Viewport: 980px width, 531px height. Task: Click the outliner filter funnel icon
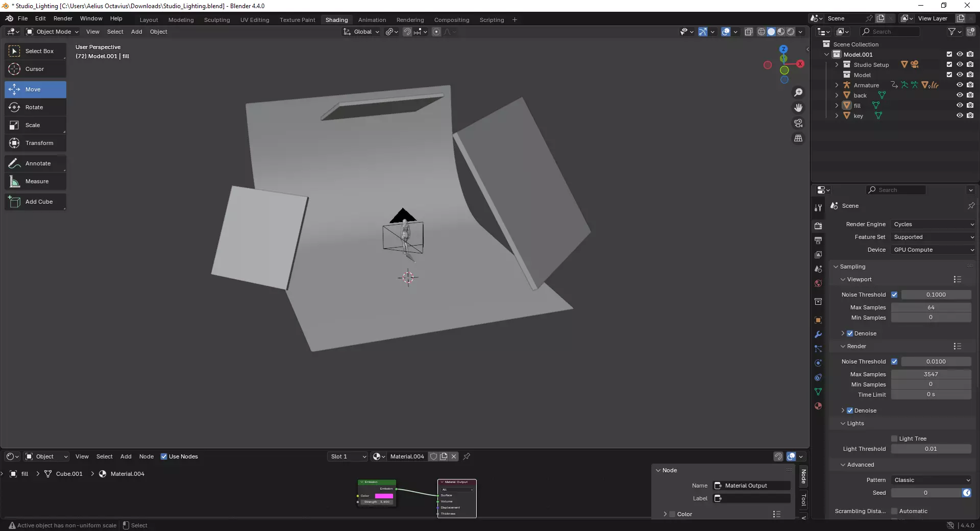click(952, 32)
